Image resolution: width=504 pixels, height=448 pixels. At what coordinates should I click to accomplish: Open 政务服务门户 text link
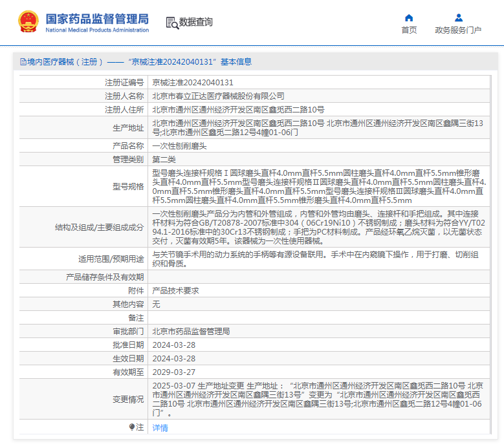458,30
